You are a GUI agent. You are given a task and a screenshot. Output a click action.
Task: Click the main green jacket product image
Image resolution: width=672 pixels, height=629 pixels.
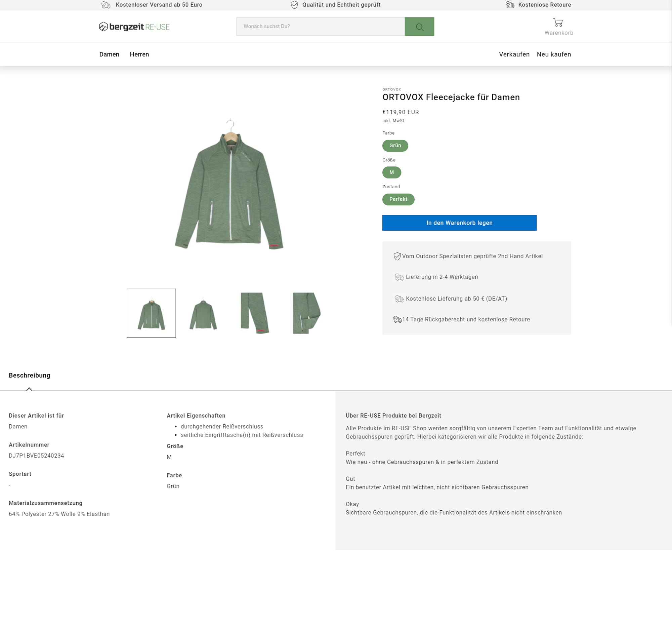229,184
